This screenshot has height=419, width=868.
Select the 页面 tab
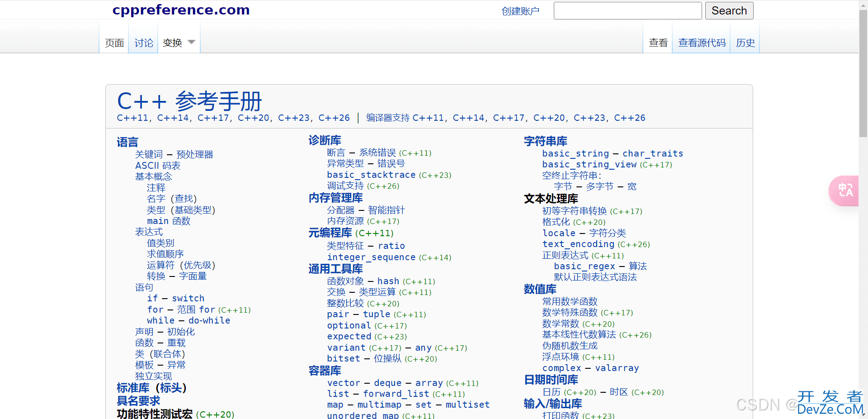tap(114, 43)
